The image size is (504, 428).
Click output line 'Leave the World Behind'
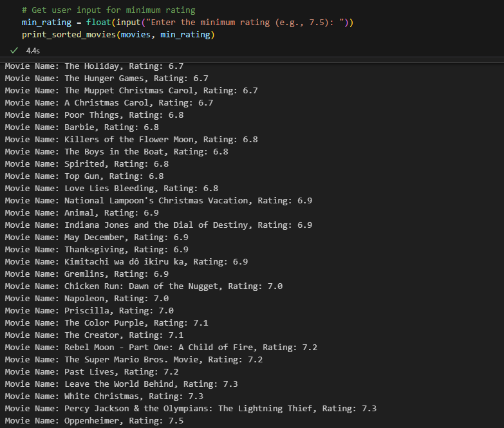pyautogui.click(x=121, y=384)
